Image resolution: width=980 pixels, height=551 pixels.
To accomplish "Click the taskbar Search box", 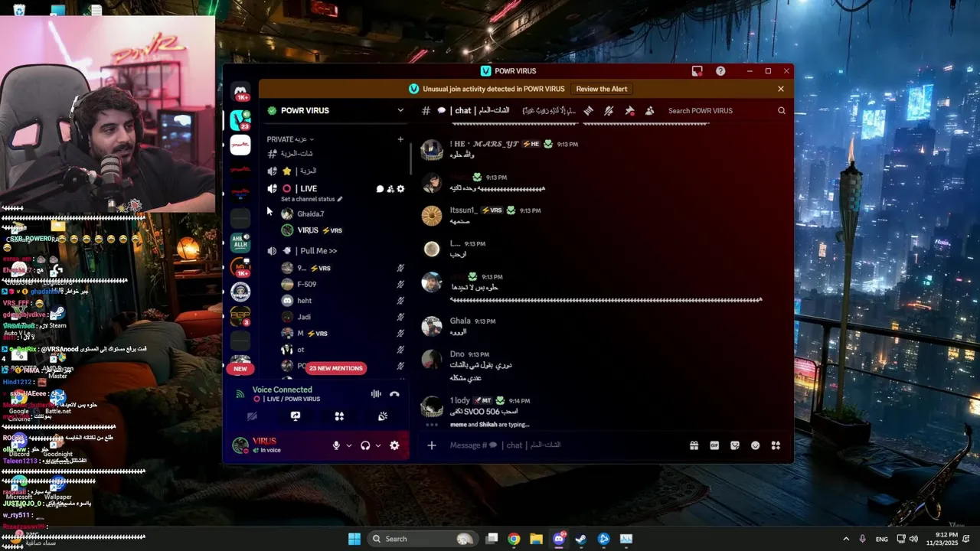I will click(x=422, y=539).
